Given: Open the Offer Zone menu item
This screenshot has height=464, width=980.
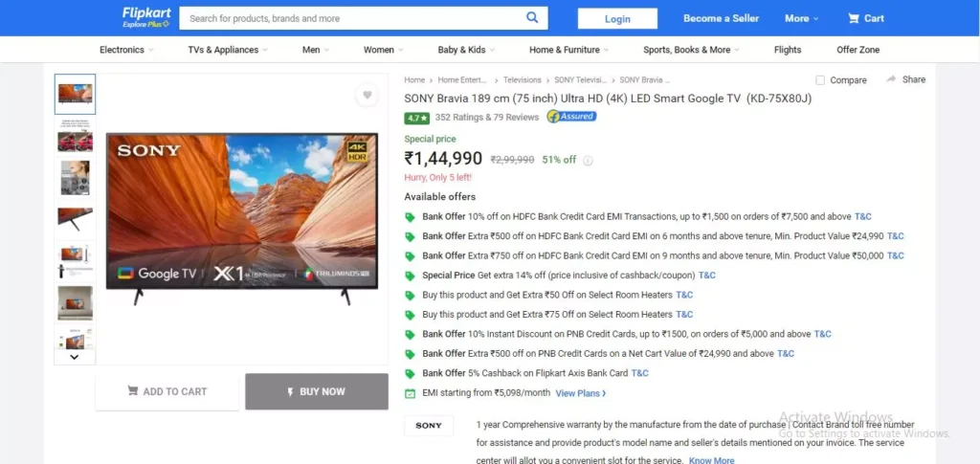Looking at the screenshot, I should point(858,50).
